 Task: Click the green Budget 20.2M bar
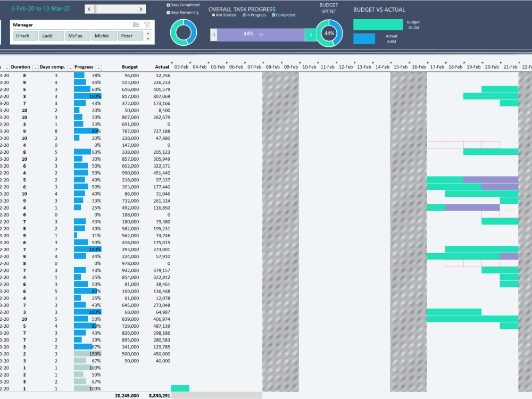[x=378, y=25]
